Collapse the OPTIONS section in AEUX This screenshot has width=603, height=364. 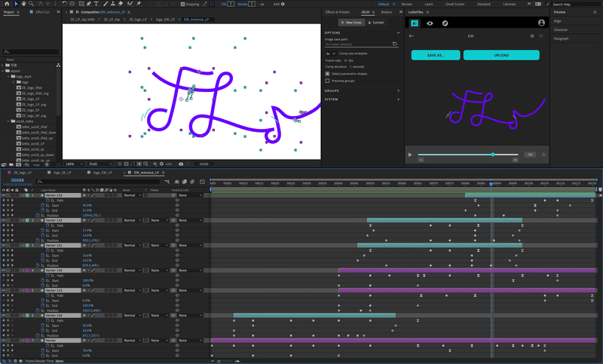(398, 32)
